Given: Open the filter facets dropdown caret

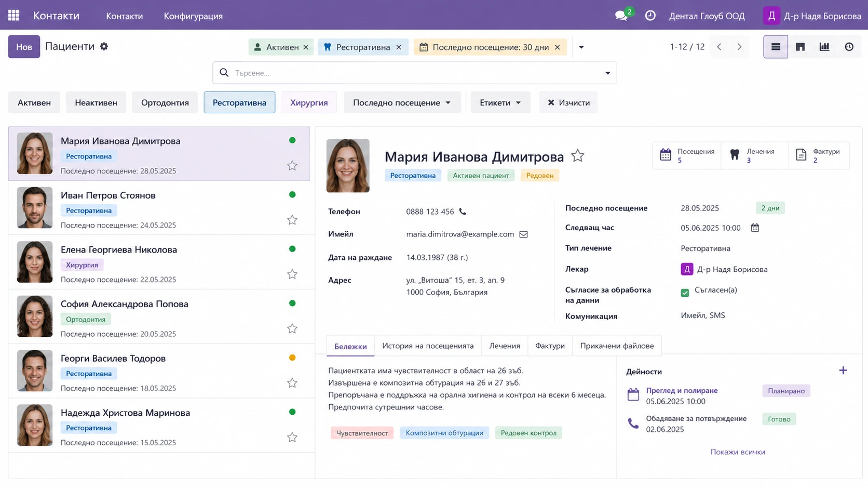Looking at the screenshot, I should point(581,47).
